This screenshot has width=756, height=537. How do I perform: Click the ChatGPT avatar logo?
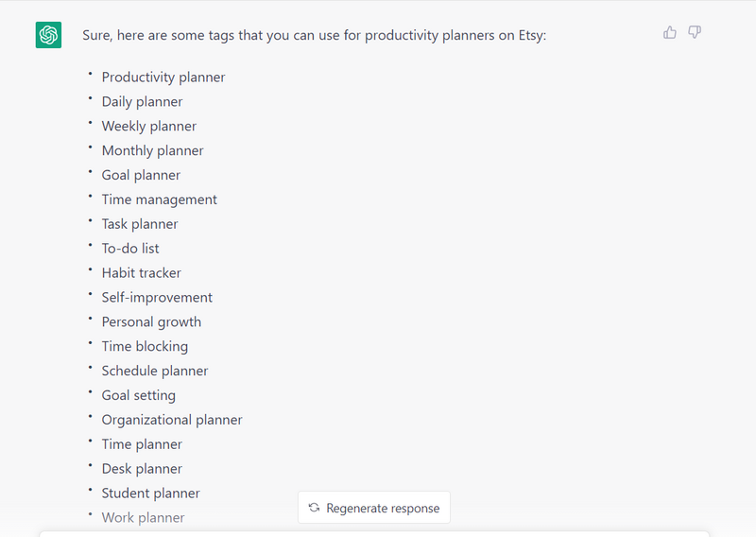pos(48,35)
